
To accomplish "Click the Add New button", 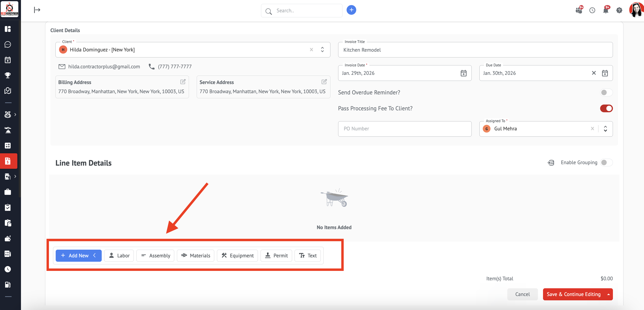I will (x=79, y=255).
